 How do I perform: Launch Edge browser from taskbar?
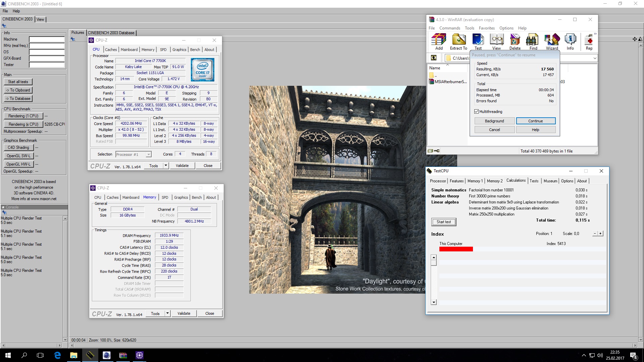click(57, 355)
